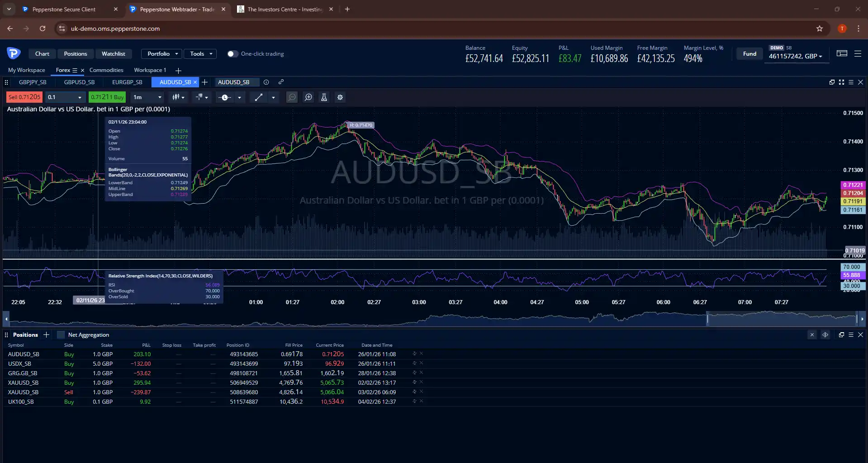Click AUDUSD_SB symbol search field
Viewport: 868px width, 463px height.
pyautogui.click(x=237, y=82)
